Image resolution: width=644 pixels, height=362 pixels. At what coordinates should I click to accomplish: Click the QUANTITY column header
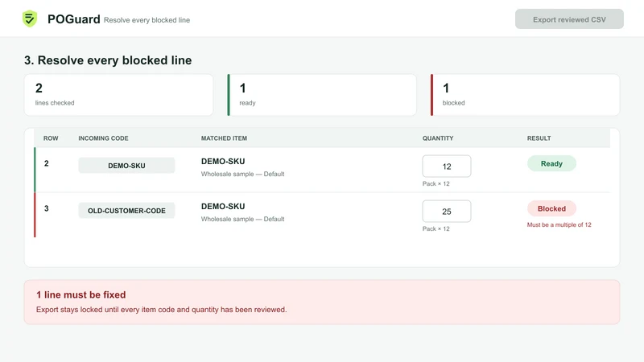[x=438, y=138]
